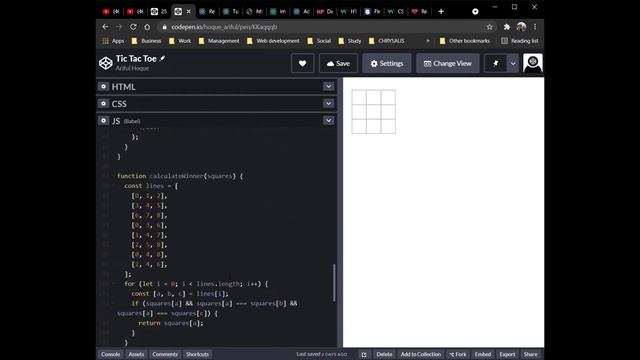This screenshot has height=360, width=640.
Task: Edit pen title with pencil icon
Action: tap(162, 59)
